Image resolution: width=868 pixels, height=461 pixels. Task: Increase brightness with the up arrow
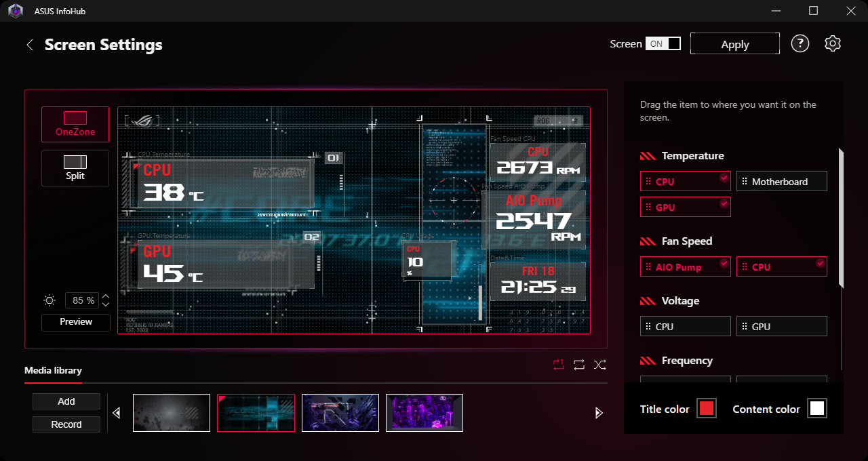[x=105, y=296]
